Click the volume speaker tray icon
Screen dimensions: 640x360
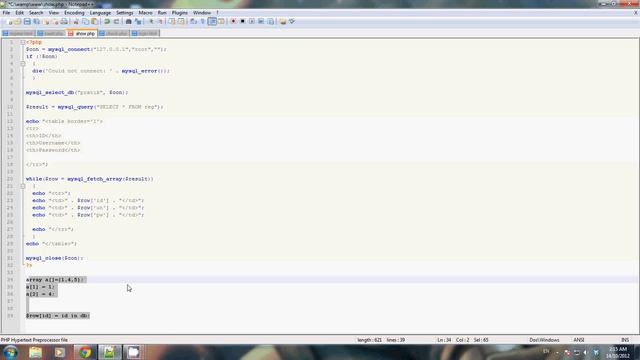click(x=586, y=352)
